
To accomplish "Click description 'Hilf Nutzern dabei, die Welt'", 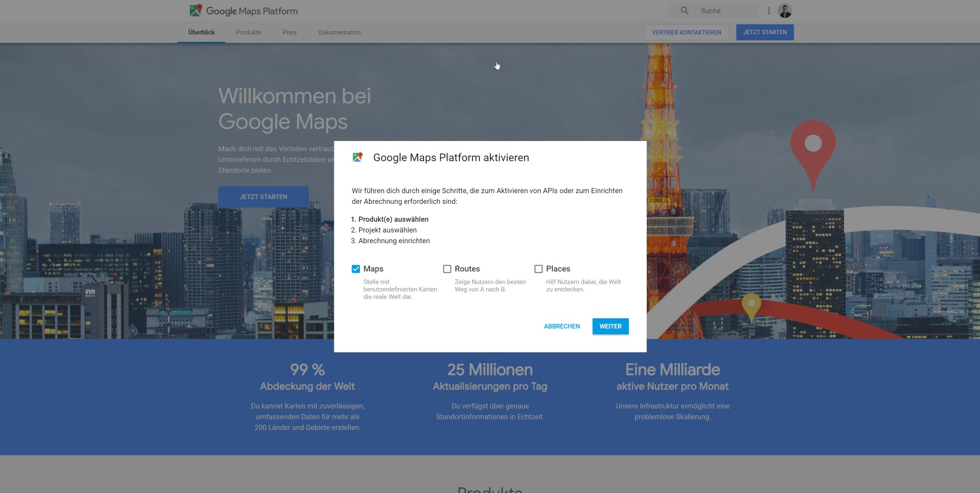I will [583, 286].
